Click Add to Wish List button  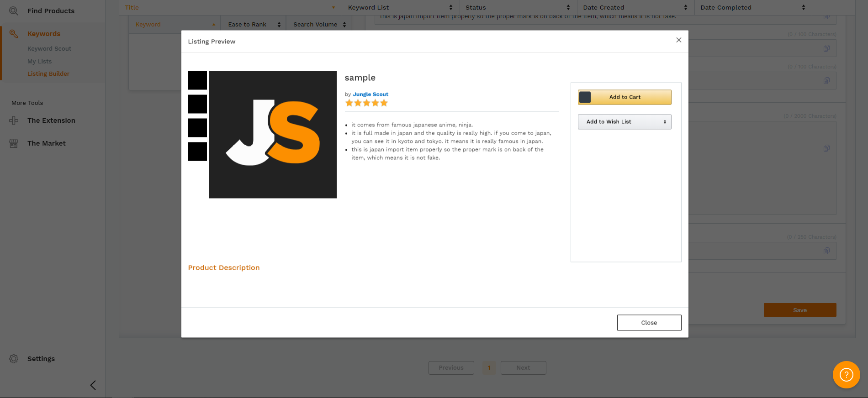click(x=618, y=122)
